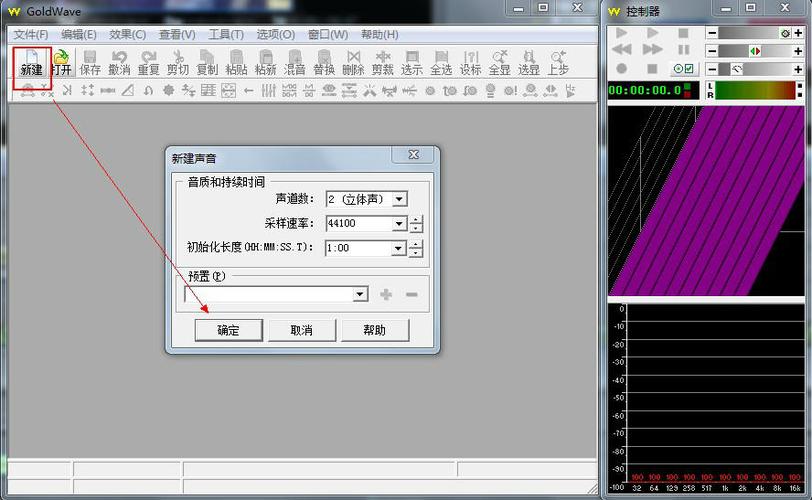Click the left-arrow effect icon in second row

[x=249, y=91]
